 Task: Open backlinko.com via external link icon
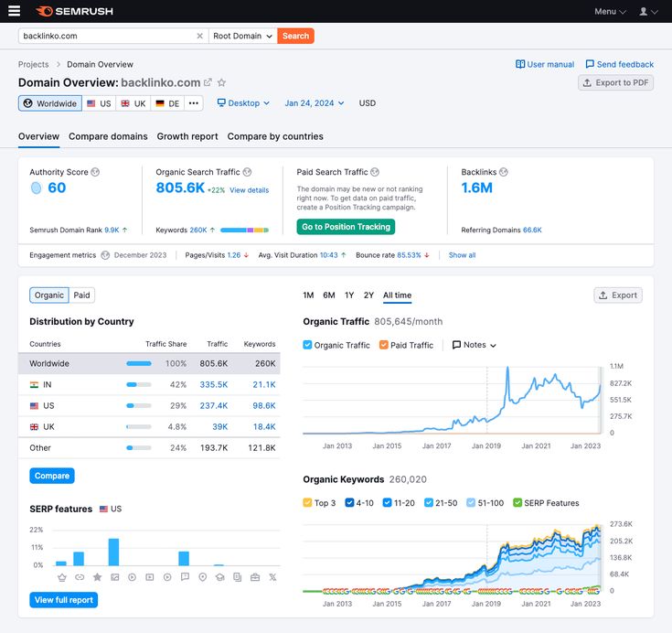pyautogui.click(x=208, y=82)
